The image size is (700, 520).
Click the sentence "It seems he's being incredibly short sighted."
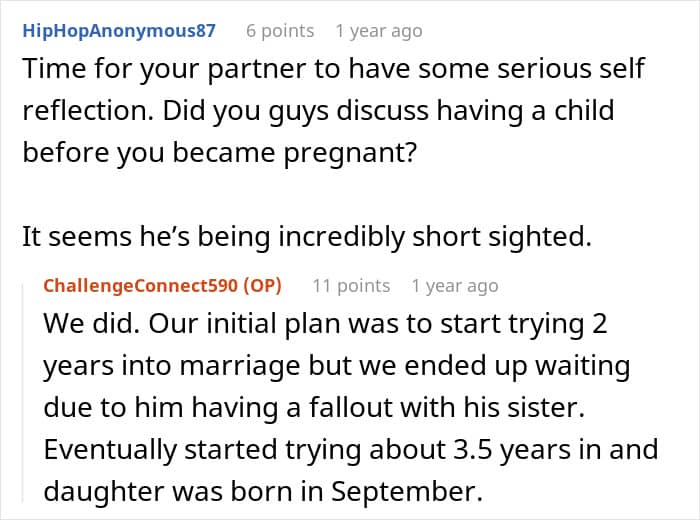coord(307,236)
